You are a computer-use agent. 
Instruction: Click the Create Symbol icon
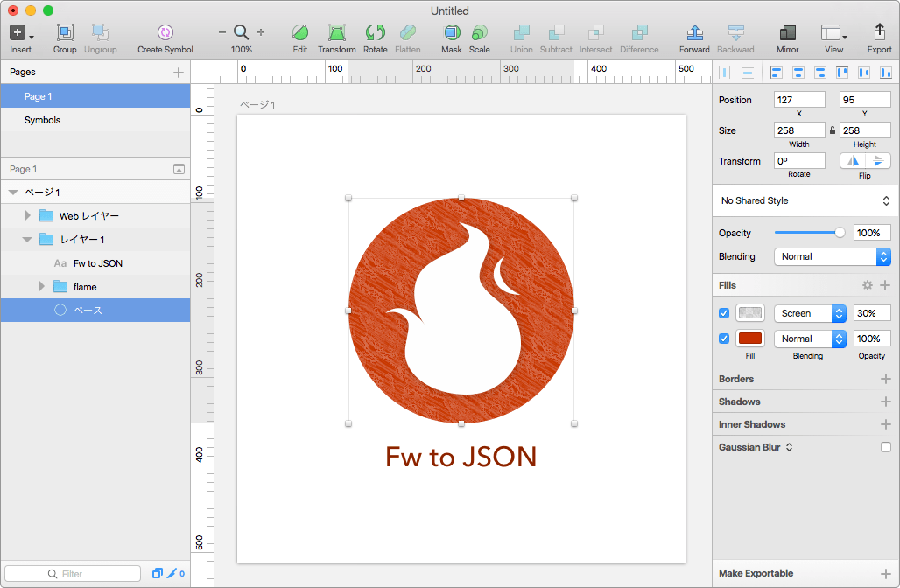coord(165,33)
